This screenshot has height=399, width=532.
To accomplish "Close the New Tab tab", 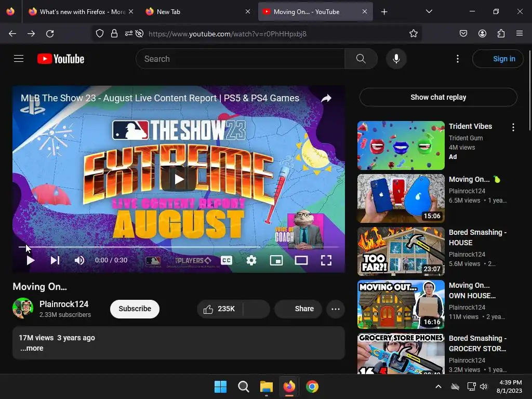I will pos(248,11).
